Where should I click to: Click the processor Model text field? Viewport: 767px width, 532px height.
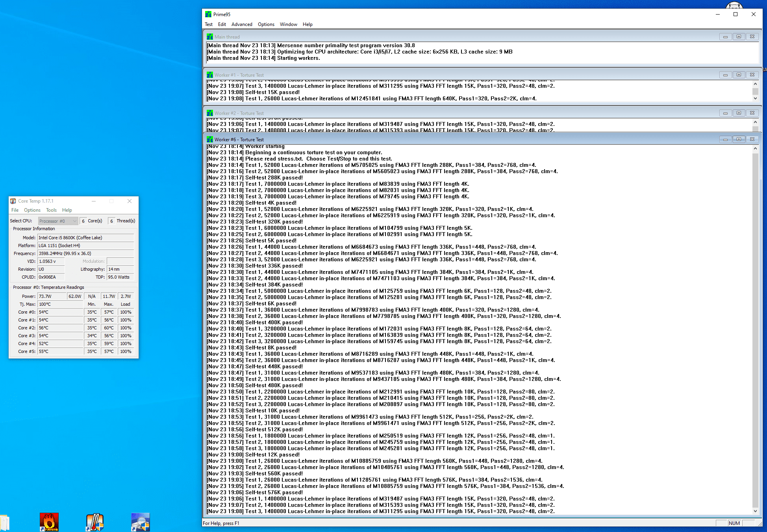coord(85,238)
